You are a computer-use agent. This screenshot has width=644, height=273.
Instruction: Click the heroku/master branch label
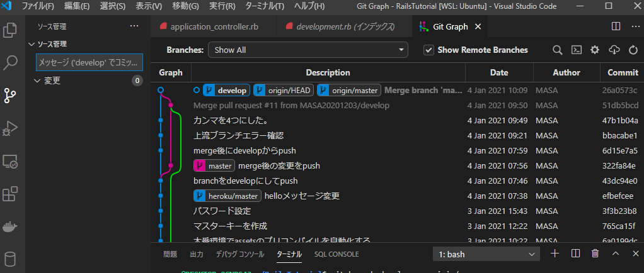tap(227, 196)
